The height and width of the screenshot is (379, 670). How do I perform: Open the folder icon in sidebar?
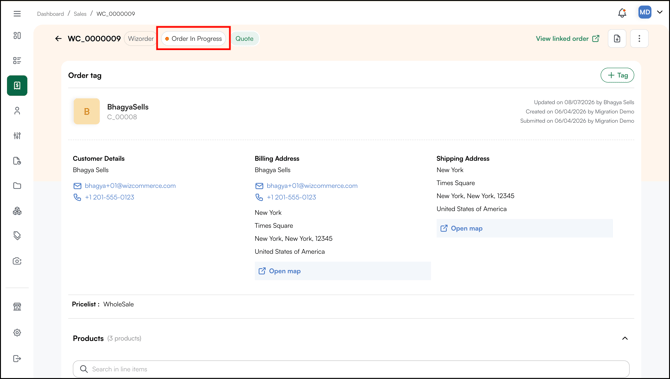point(17,186)
